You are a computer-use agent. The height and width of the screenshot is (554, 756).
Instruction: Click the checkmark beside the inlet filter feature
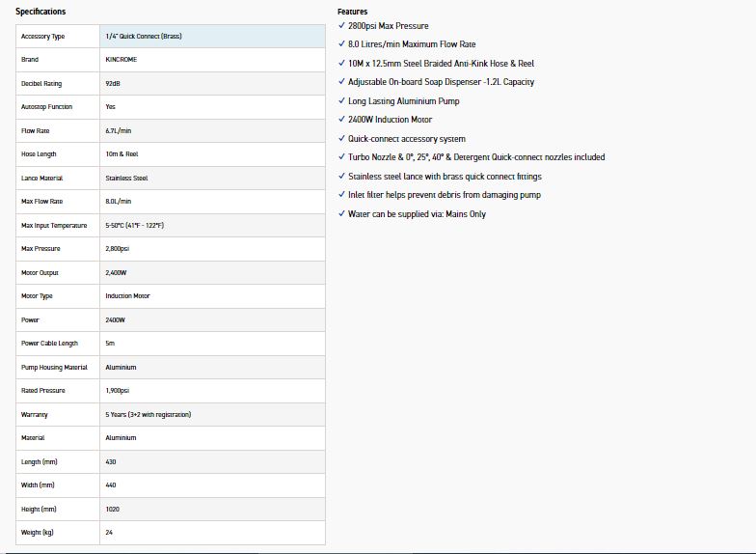point(341,195)
